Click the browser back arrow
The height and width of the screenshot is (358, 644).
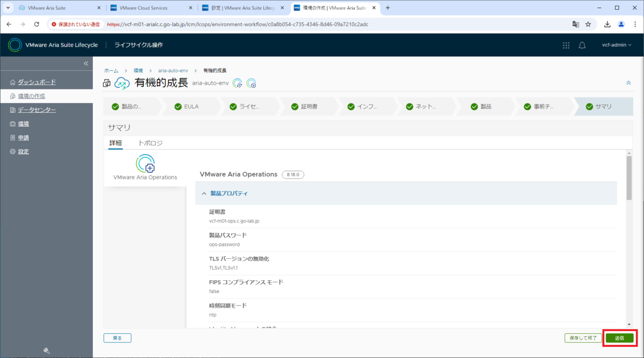(x=9, y=24)
